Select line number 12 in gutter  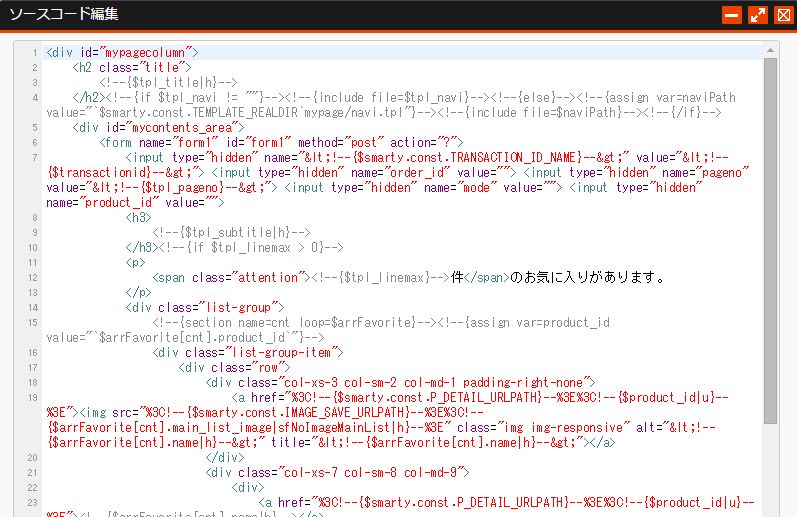click(33, 278)
